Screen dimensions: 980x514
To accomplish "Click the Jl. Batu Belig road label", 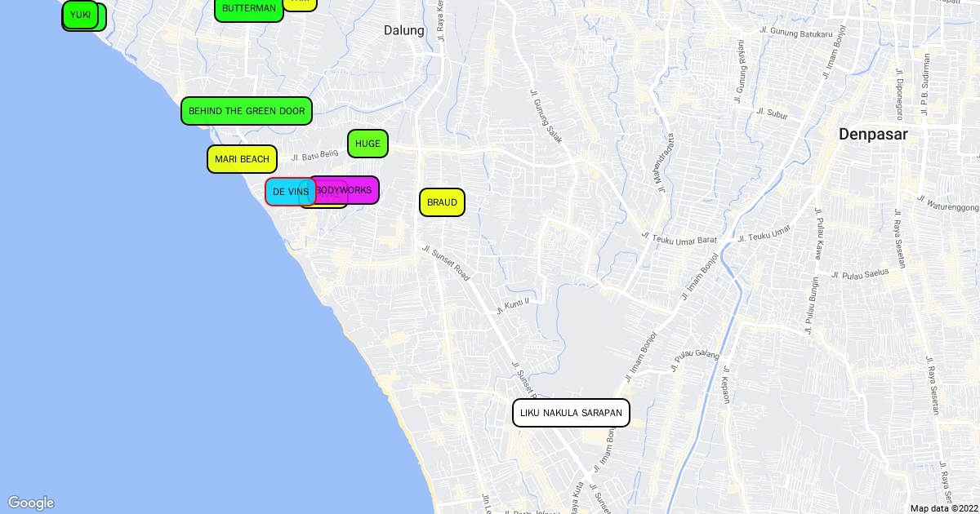I will click(314, 155).
